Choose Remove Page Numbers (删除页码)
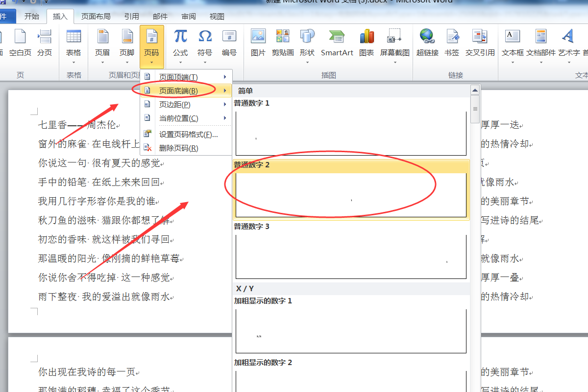Image resolution: width=588 pixels, height=392 pixels. pos(186,148)
